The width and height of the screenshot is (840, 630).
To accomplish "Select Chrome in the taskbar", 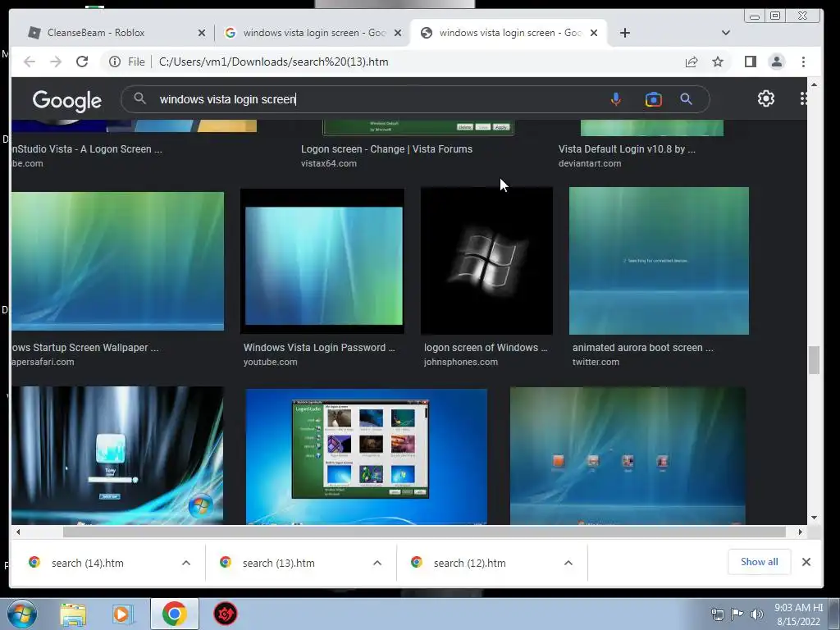I will [x=174, y=614].
